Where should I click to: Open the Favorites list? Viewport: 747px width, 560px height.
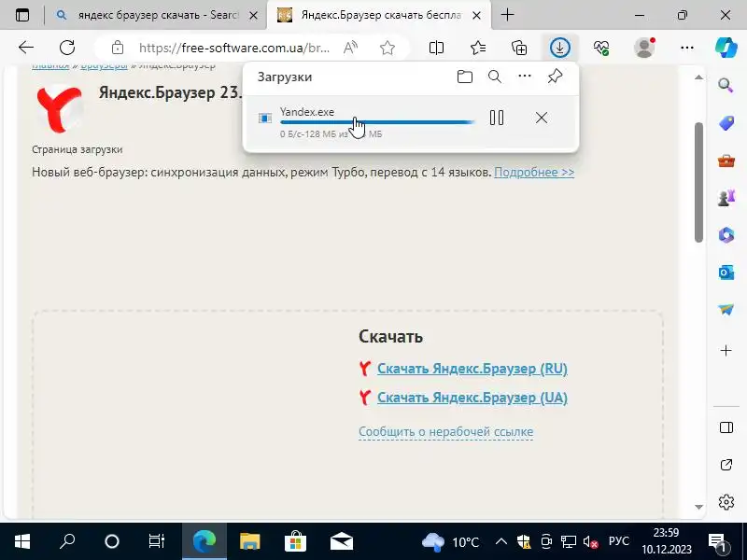pyautogui.click(x=478, y=48)
